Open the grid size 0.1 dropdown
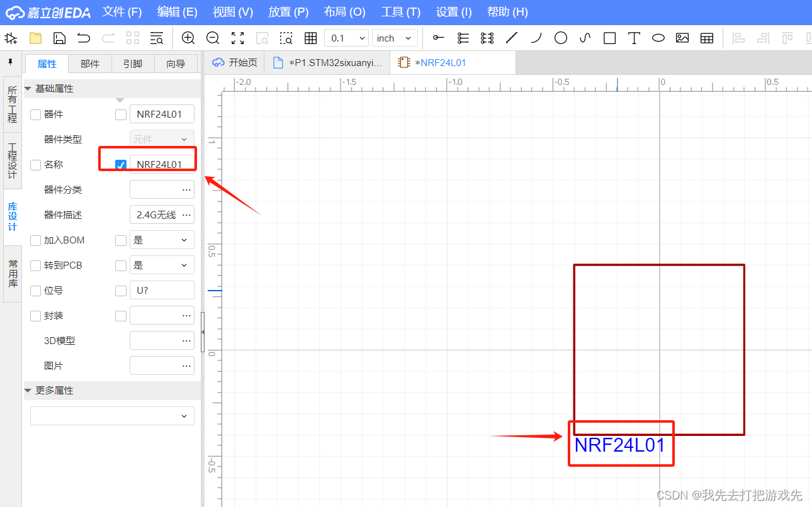This screenshot has width=812, height=507. pos(346,38)
